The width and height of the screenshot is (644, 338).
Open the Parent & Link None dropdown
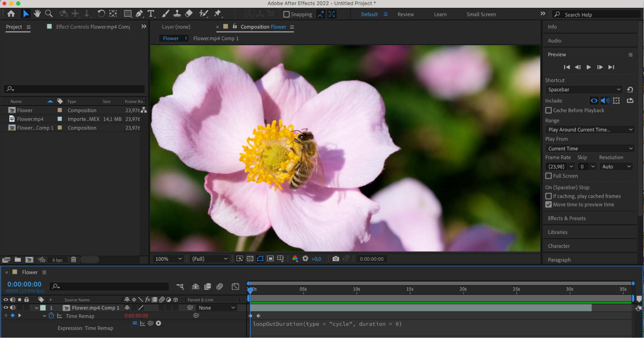pos(216,308)
